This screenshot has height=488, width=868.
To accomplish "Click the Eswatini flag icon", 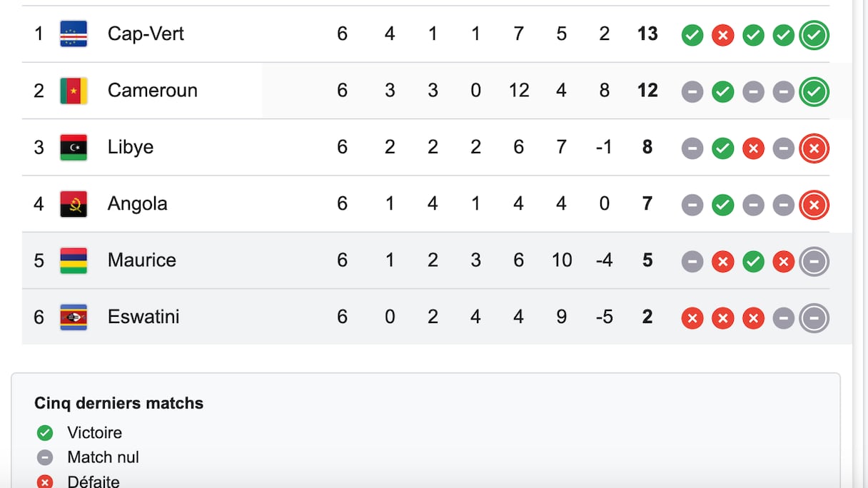I will click(x=74, y=317).
